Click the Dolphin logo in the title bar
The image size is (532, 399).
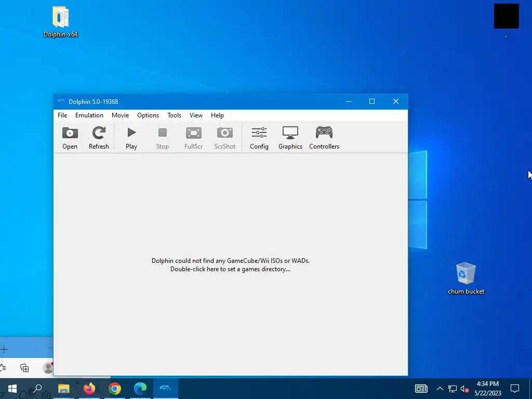(x=61, y=101)
